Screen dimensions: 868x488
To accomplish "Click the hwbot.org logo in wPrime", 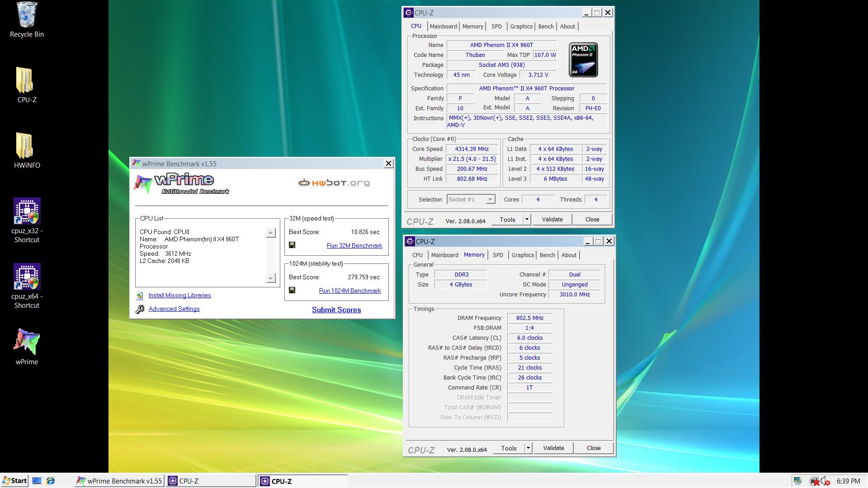I will pyautogui.click(x=334, y=183).
